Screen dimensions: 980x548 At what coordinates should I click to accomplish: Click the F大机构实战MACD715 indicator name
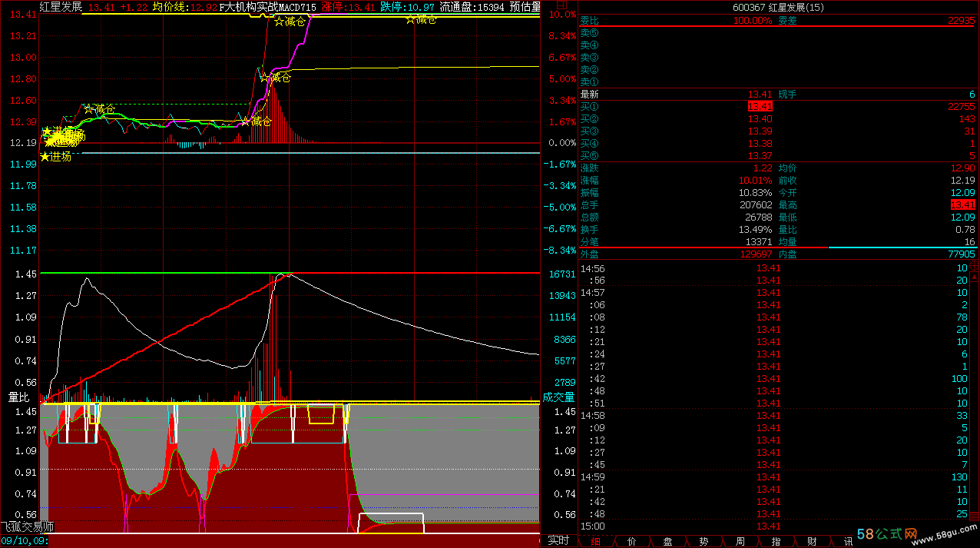[269, 7]
